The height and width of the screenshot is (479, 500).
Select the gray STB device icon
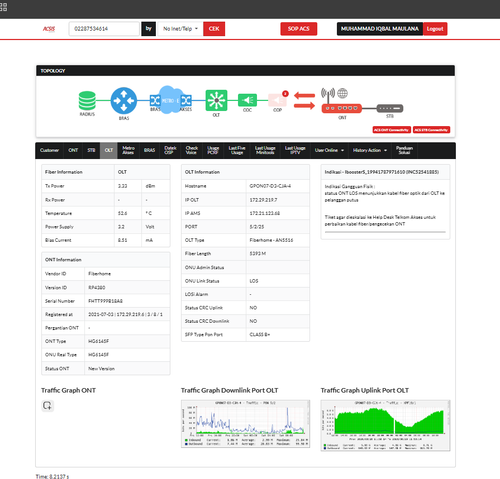pyautogui.click(x=390, y=108)
